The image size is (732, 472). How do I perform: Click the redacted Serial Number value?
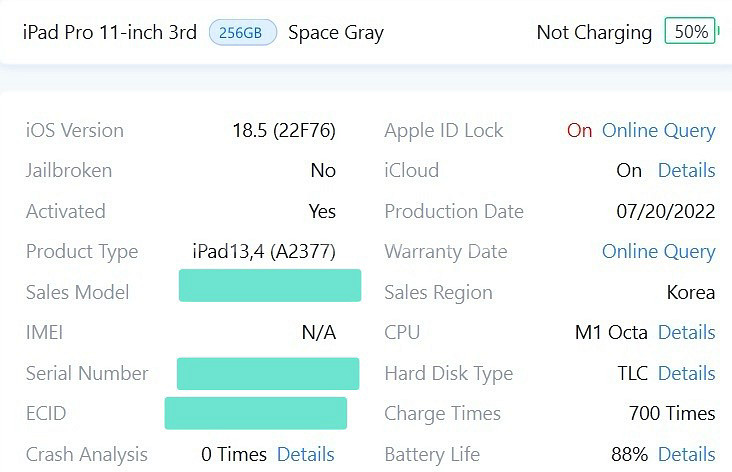268,373
